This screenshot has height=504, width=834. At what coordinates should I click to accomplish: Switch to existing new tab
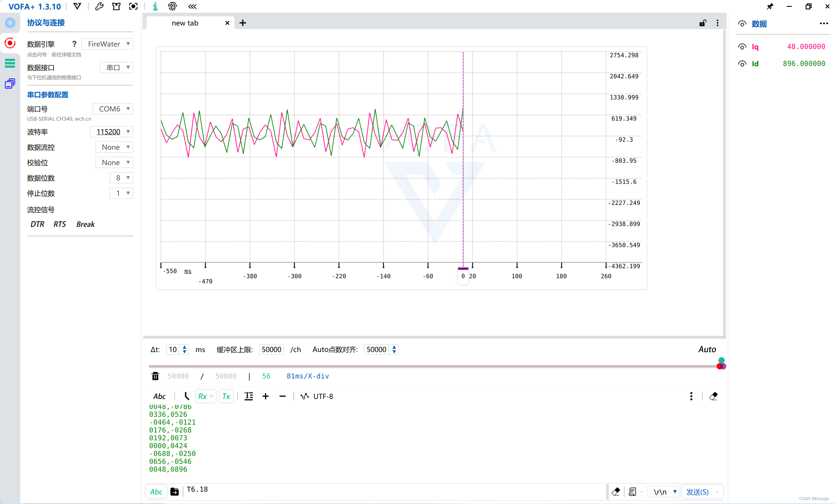[x=185, y=23]
